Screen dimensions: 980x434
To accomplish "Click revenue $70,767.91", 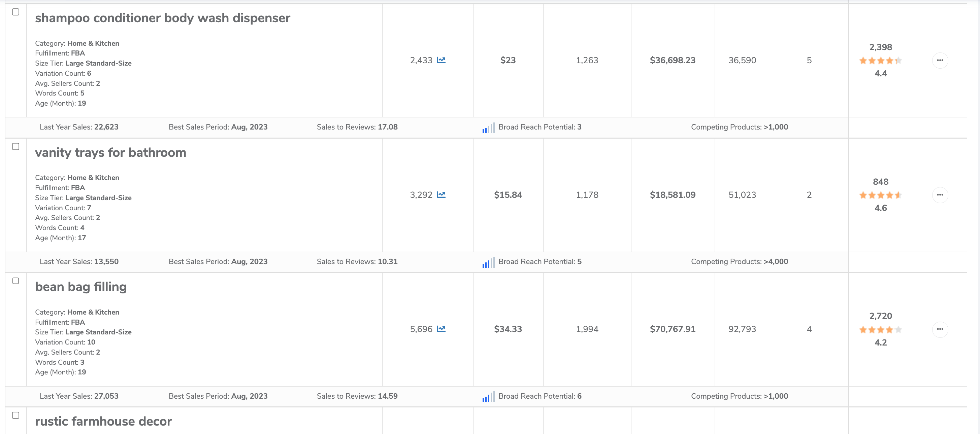I will [x=672, y=329].
